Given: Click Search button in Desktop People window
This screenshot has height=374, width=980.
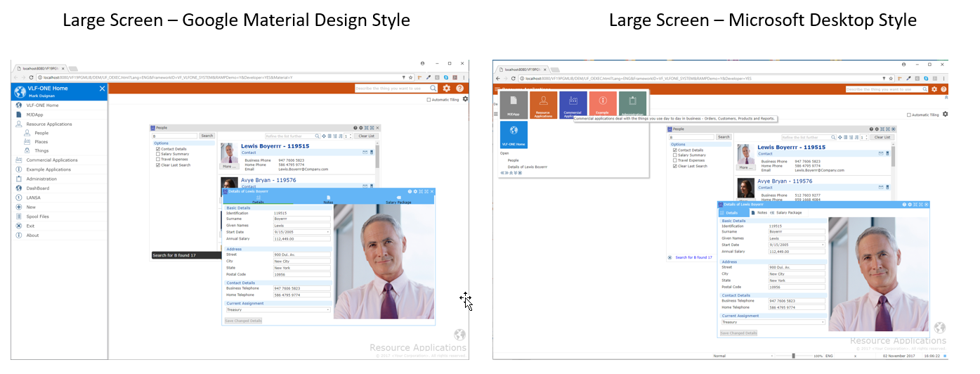Looking at the screenshot, I should click(724, 137).
